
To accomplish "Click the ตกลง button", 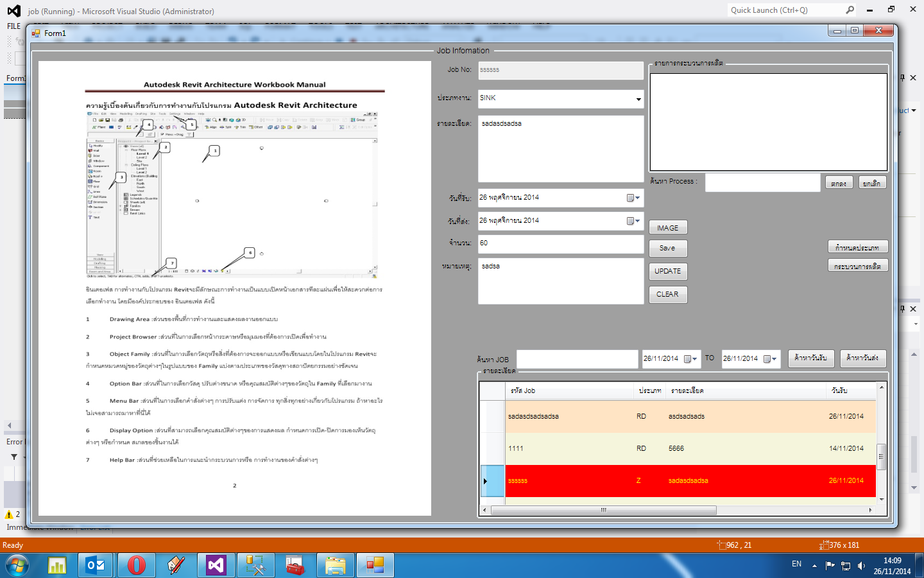I will pyautogui.click(x=839, y=183).
